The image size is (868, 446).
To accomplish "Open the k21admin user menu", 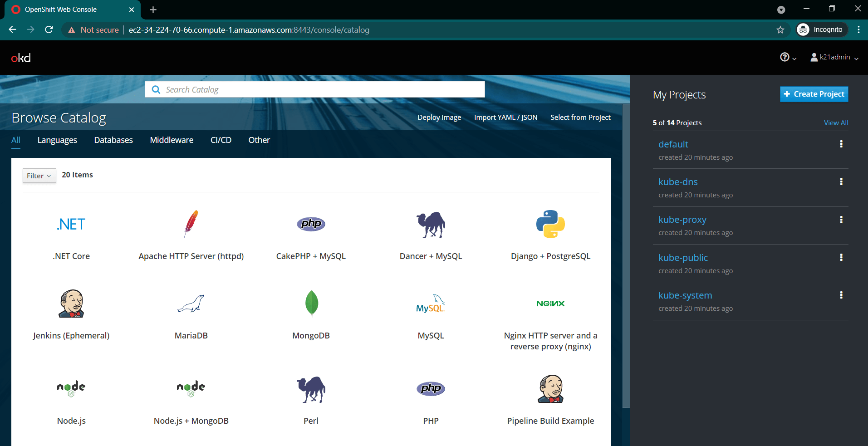I will pyautogui.click(x=834, y=57).
